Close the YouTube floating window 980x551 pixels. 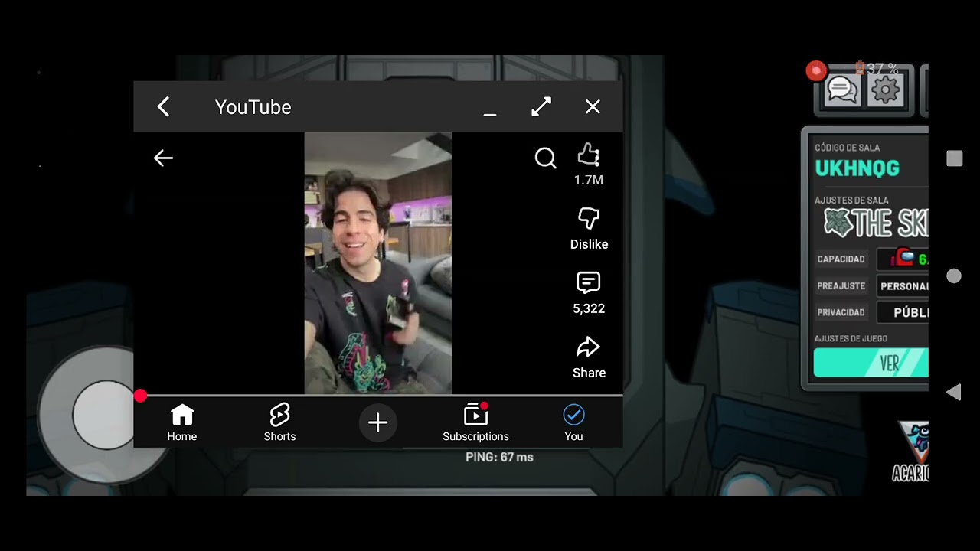pyautogui.click(x=593, y=107)
